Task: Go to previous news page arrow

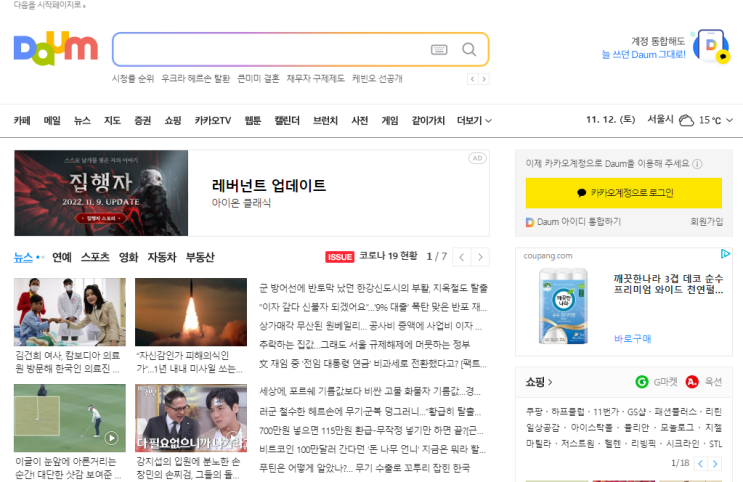Action: 462,257
